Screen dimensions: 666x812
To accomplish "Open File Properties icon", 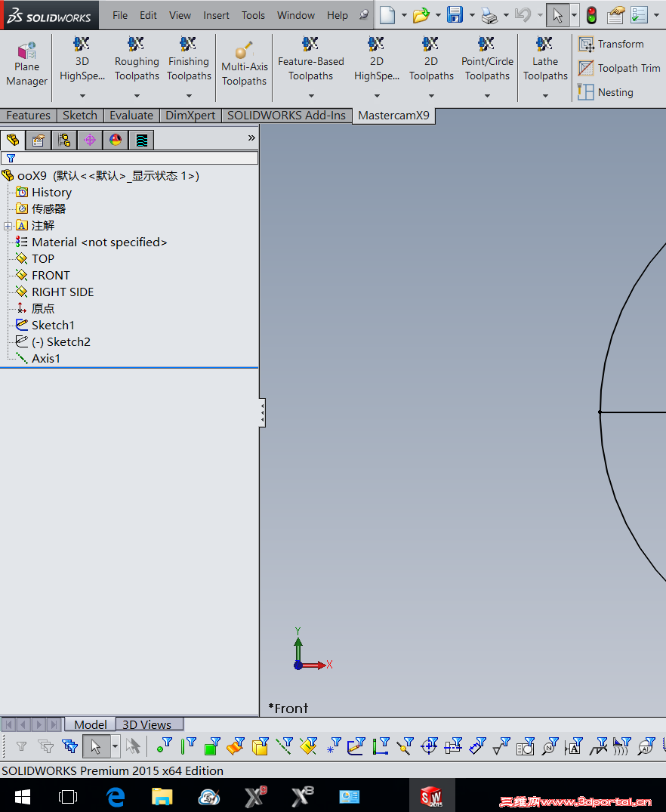I will [x=615, y=15].
